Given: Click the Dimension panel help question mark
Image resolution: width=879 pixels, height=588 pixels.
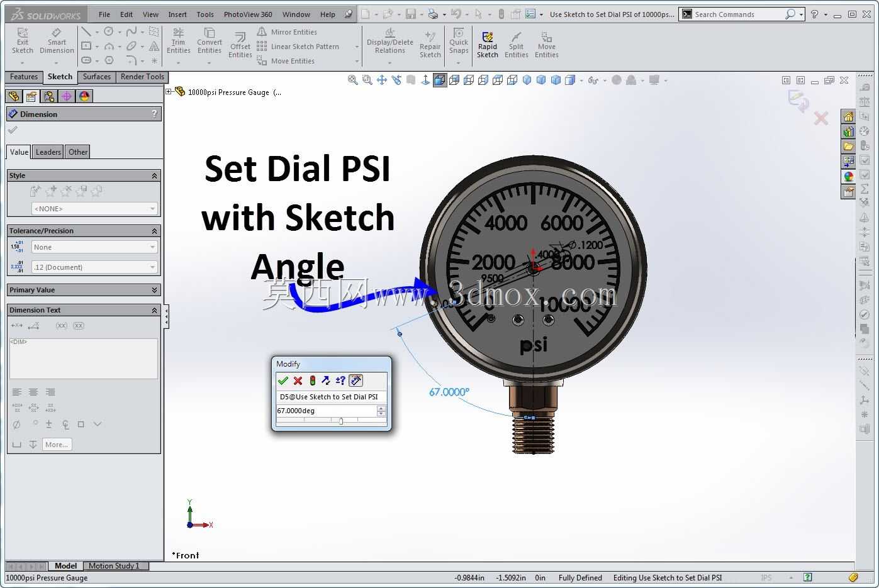Looking at the screenshot, I should (154, 114).
